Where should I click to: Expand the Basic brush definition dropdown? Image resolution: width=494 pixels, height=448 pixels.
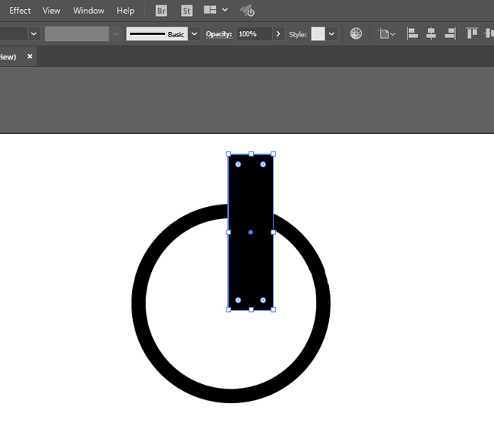click(195, 34)
